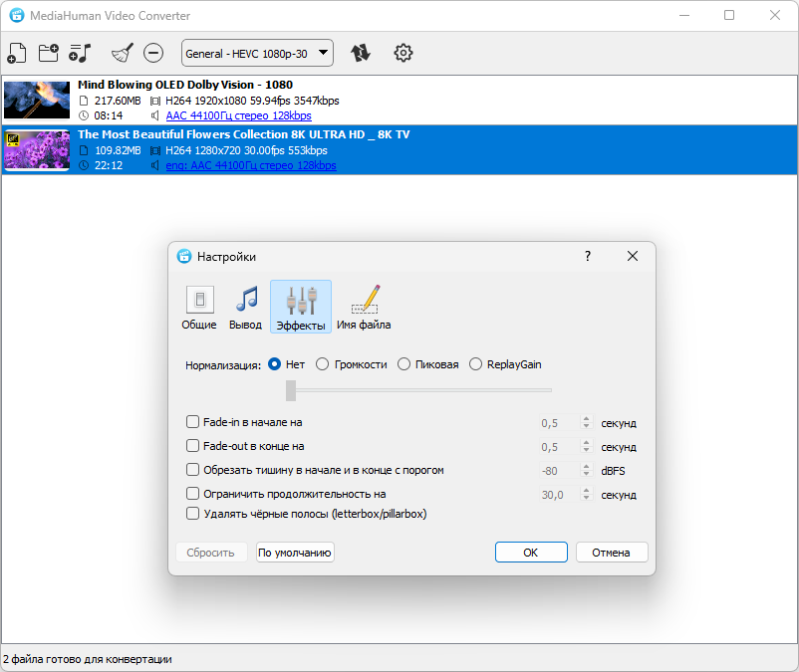Click the duration limit spinner arrows
Screen dimensions: 799x672
[x=587, y=495]
